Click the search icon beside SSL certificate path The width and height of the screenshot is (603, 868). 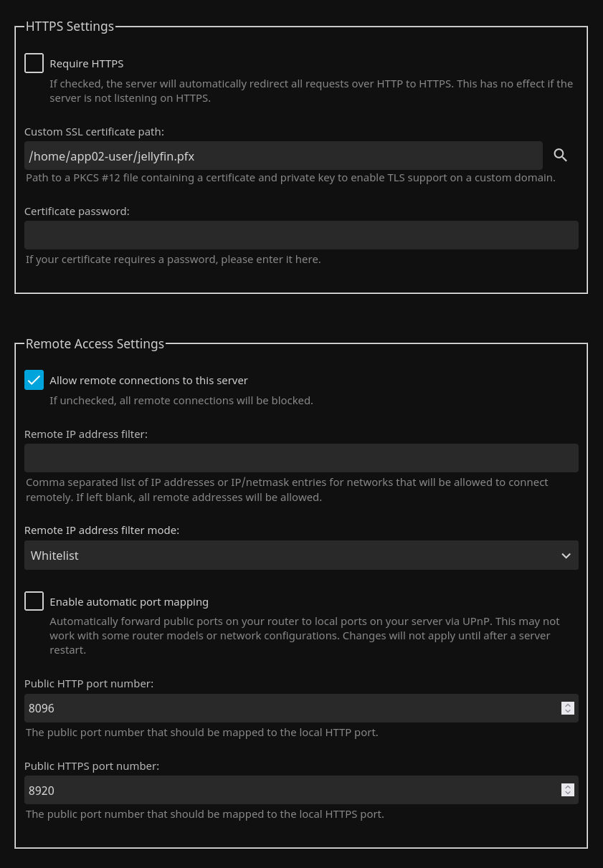[561, 156]
